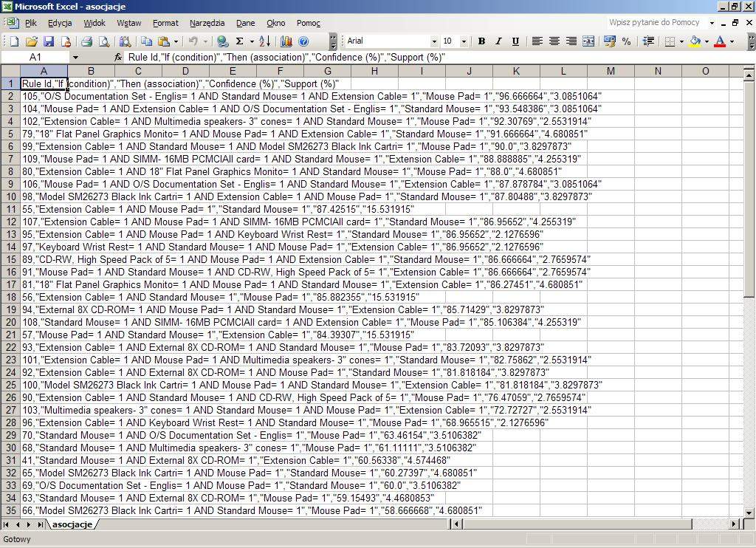Sort ascending with the A-Z icon

click(265, 41)
